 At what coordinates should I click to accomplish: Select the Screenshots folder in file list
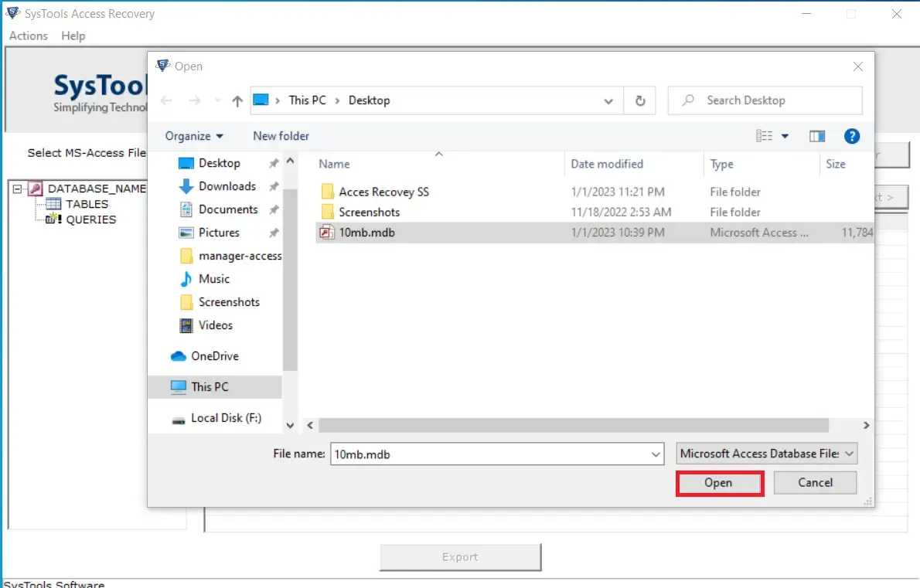[369, 212]
